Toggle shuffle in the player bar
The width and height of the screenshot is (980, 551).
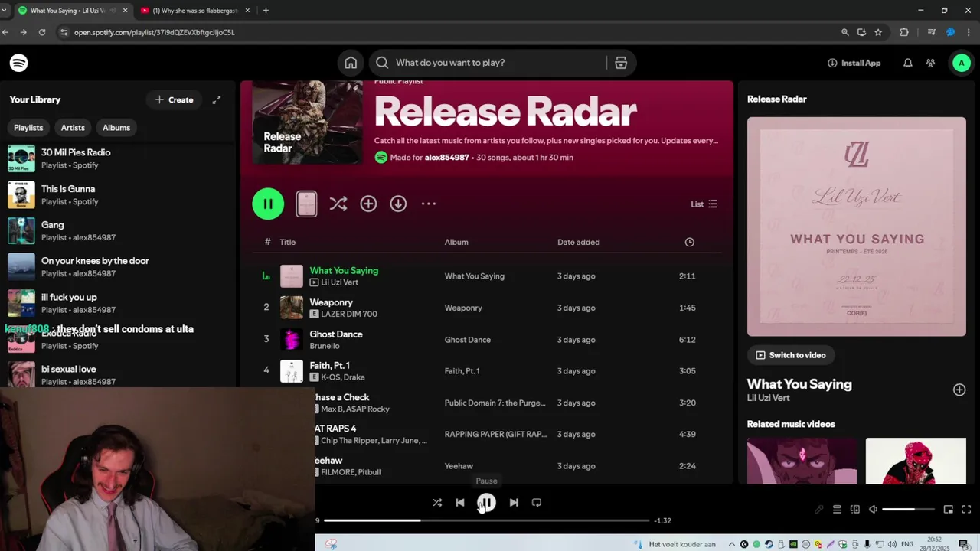pos(437,503)
